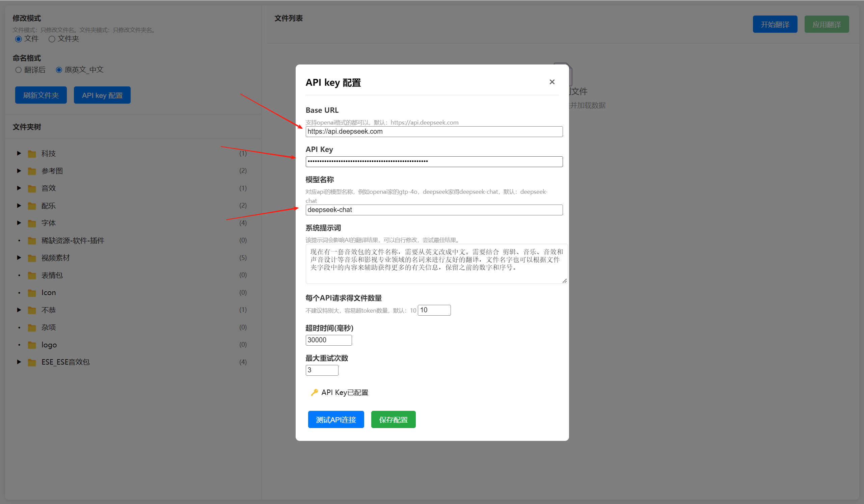Choose the 翻译后 naming format
The image size is (864, 504).
point(19,70)
